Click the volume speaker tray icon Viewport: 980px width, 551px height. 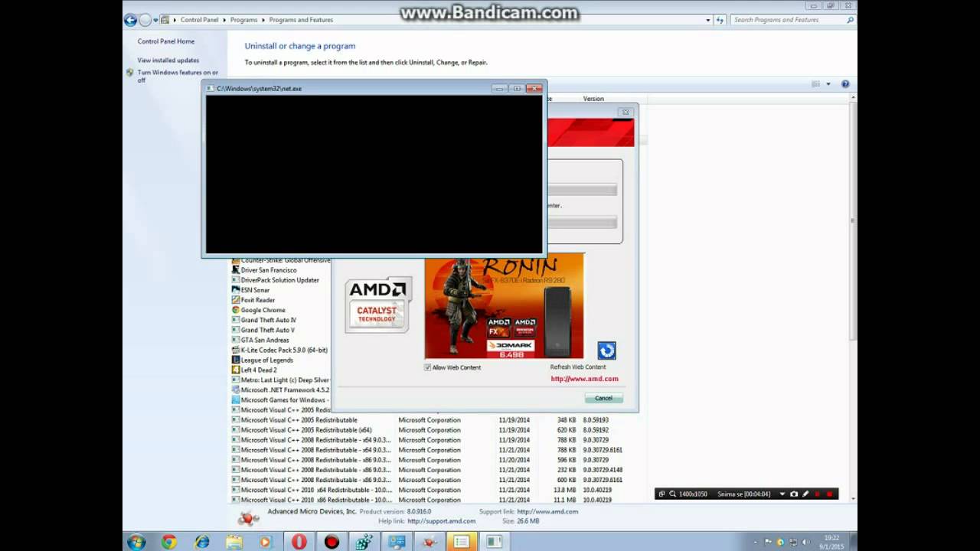click(x=805, y=542)
